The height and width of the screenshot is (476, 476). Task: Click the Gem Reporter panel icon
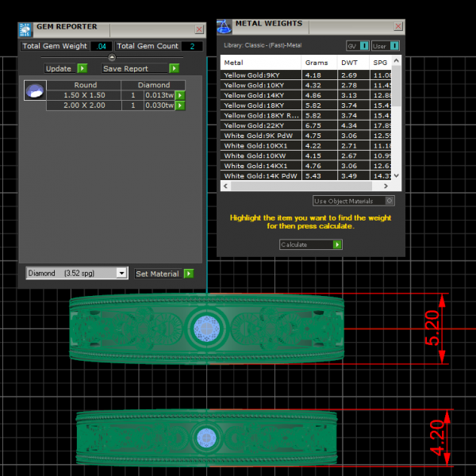(25, 29)
